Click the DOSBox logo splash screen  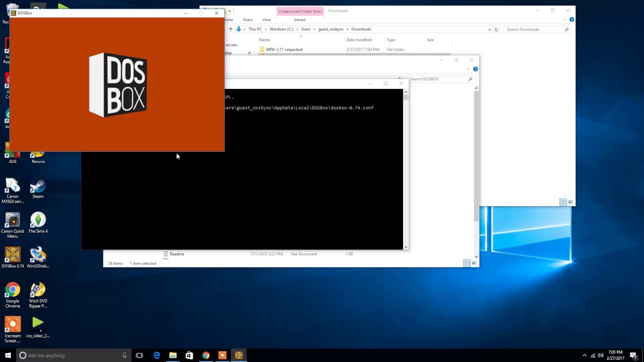click(x=118, y=84)
